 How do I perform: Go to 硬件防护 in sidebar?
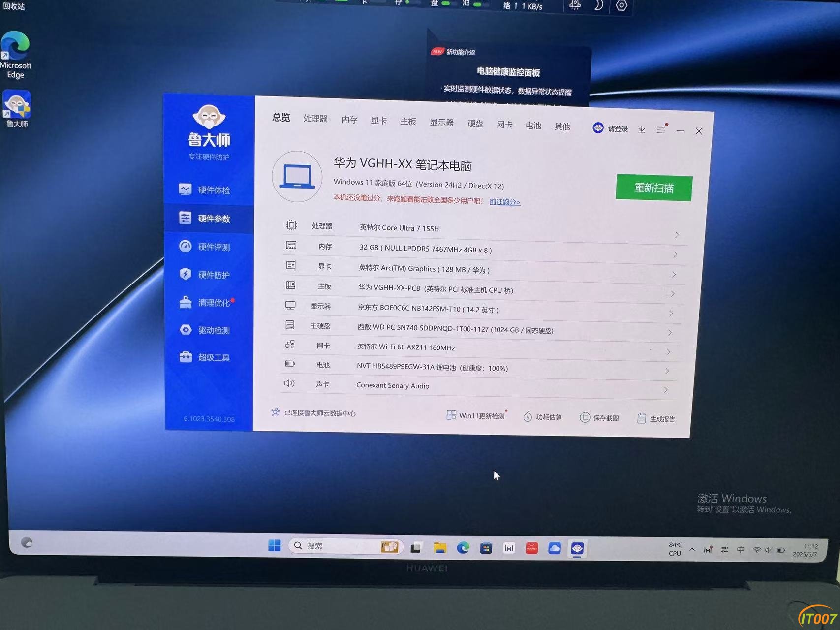205,275
